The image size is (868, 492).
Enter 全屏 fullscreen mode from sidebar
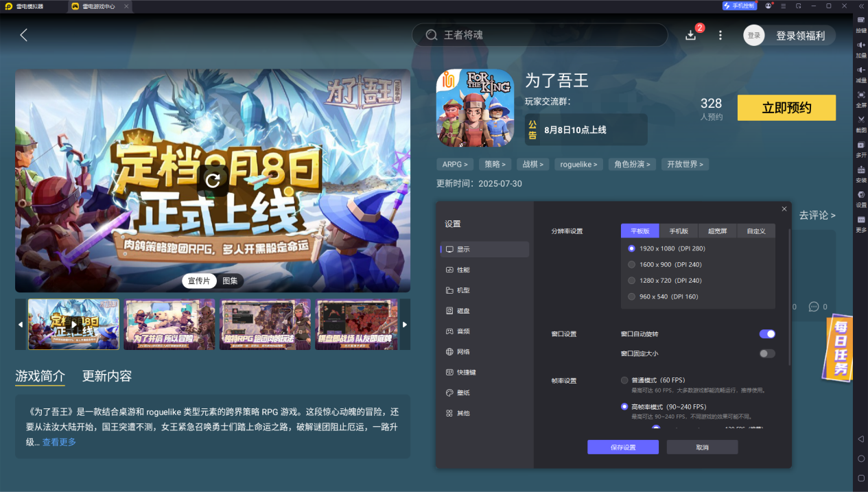pos(860,95)
